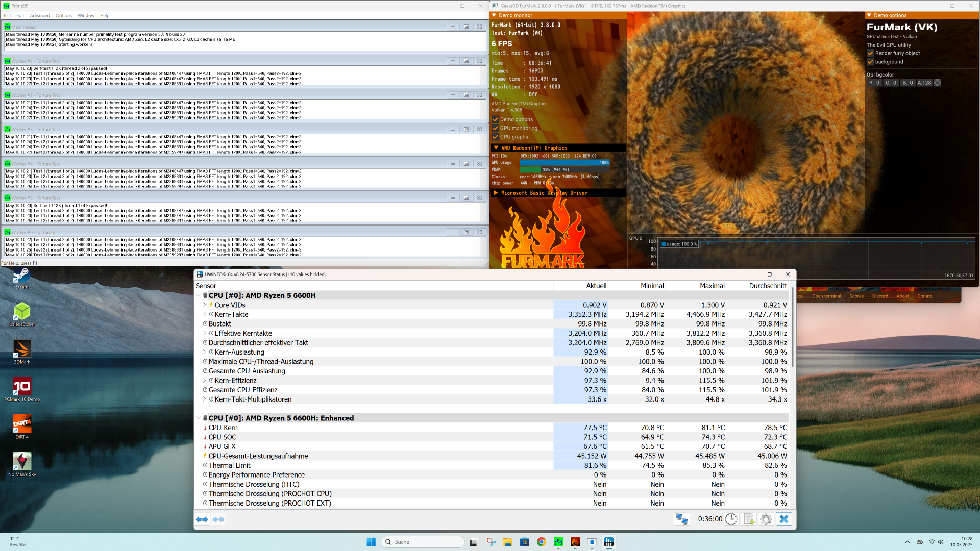The height and width of the screenshot is (551, 980).
Task: Adjust OSI bgcolor R value field
Action: 874,83
